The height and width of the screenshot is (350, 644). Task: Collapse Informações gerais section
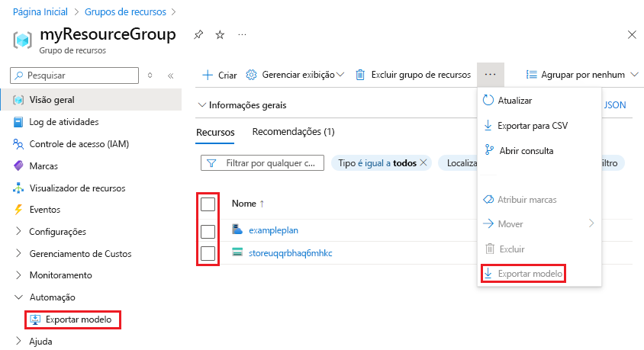243,105
